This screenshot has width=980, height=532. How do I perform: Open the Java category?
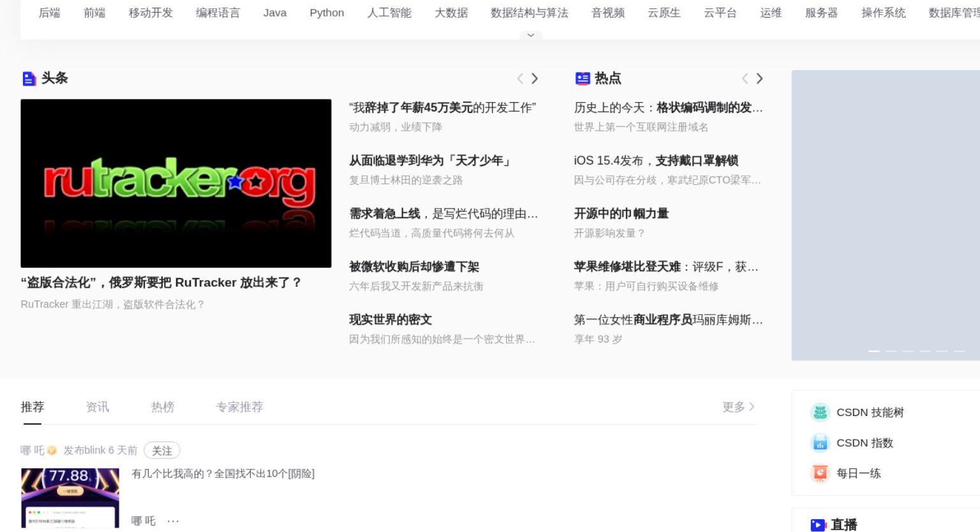pyautogui.click(x=275, y=13)
